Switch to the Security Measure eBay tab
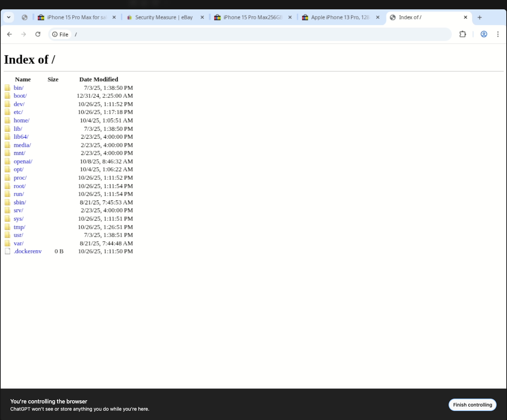Screen dimensions: 507x420 (163, 17)
